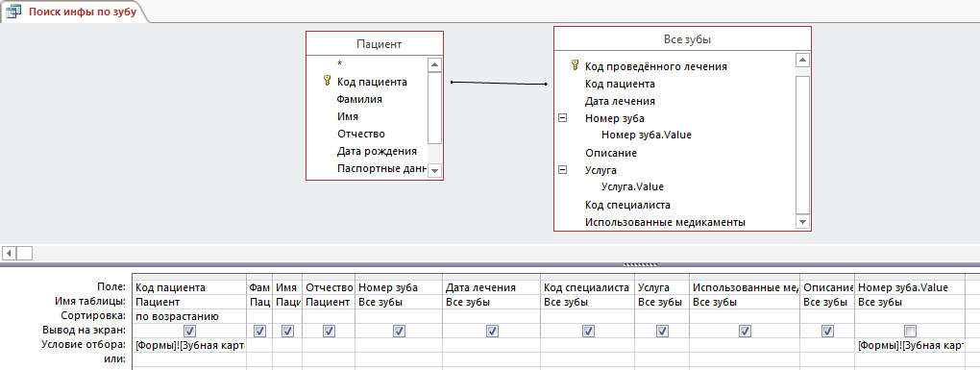Collapse the Номер зуба field in Все зубы
980x370 pixels.
[x=562, y=117]
